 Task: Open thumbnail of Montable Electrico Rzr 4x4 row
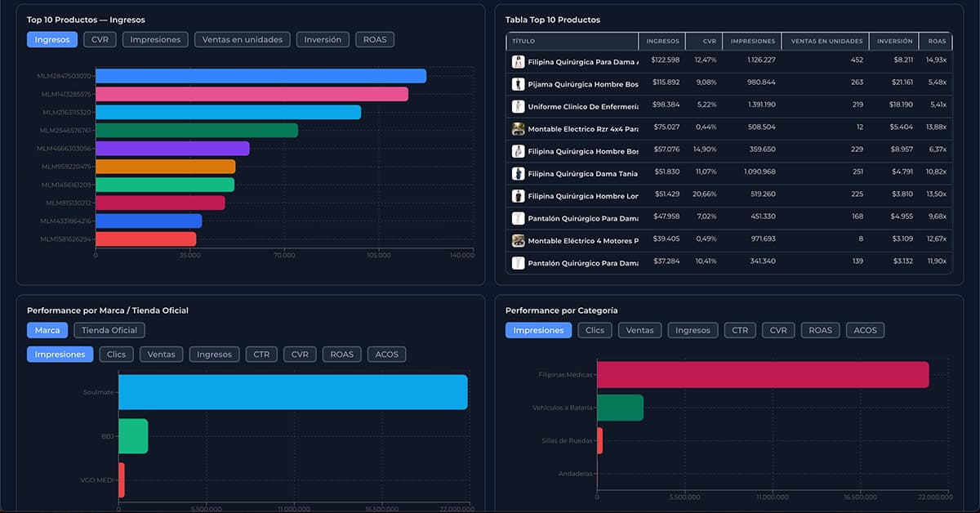click(x=518, y=129)
